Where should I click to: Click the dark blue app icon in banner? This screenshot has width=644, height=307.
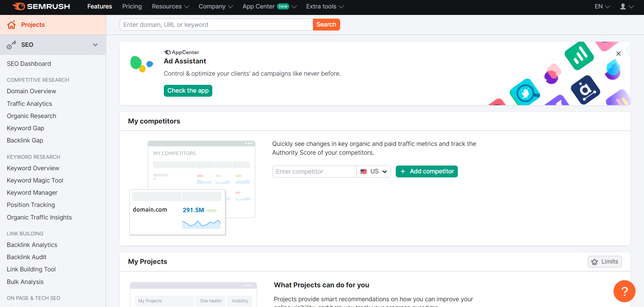[x=585, y=90]
